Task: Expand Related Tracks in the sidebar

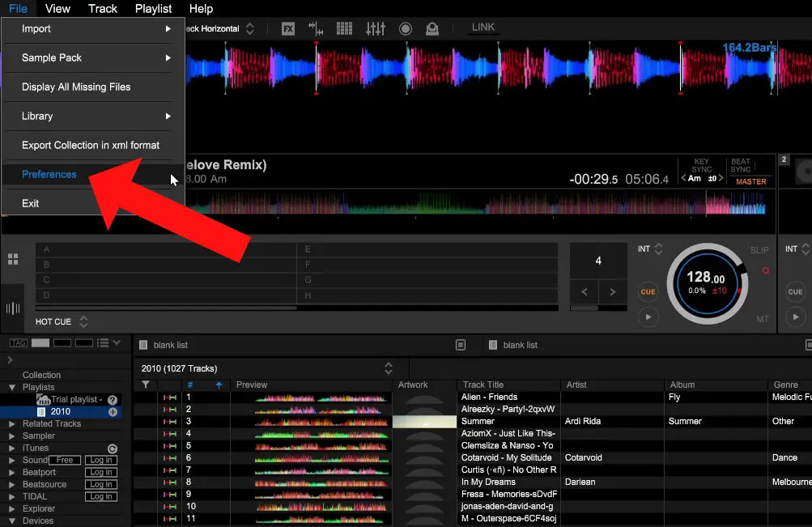Action: [10, 423]
